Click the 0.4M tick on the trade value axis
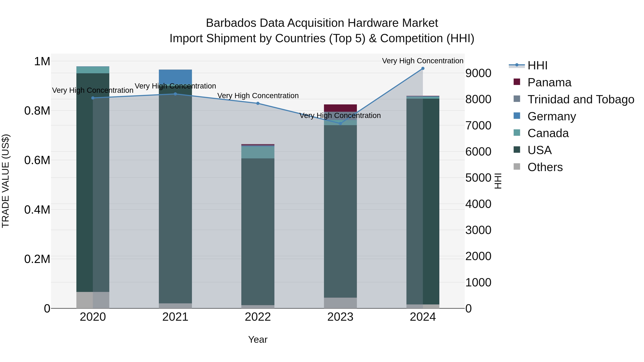Viewport: 644px width, 362px height. tap(37, 210)
